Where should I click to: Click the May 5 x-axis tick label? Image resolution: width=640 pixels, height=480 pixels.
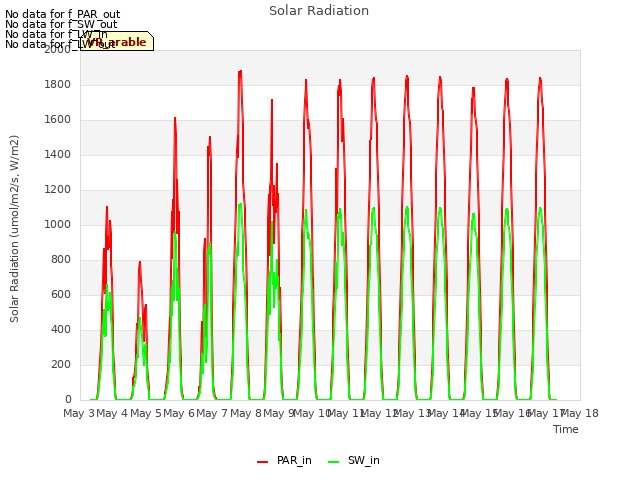pos(146,413)
